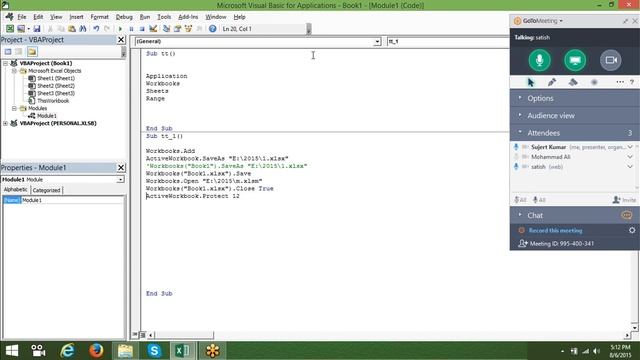Expand the Audience view section
640x360 pixels.
(x=575, y=116)
